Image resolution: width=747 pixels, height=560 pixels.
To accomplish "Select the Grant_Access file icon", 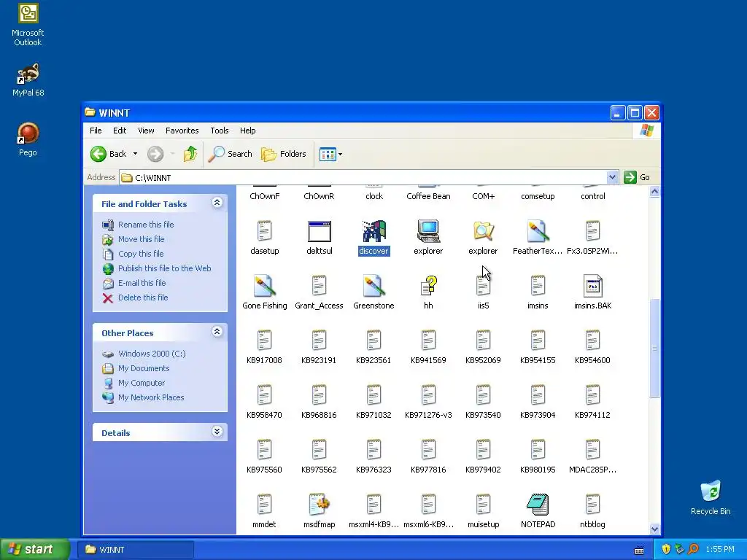I will click(x=320, y=286).
